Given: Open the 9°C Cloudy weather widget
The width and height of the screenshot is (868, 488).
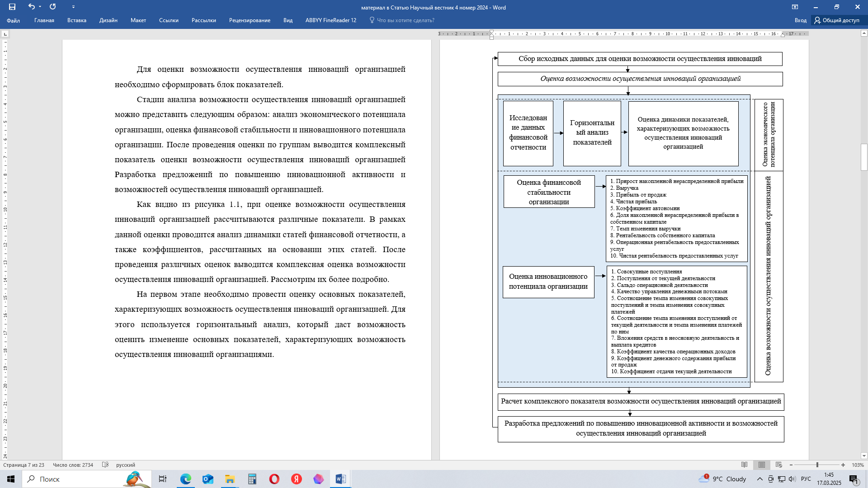Looking at the screenshot, I should [x=722, y=479].
